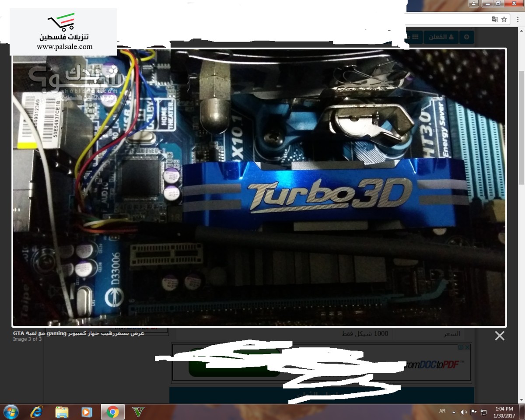Click the page scrollbar up arrow

521,30
